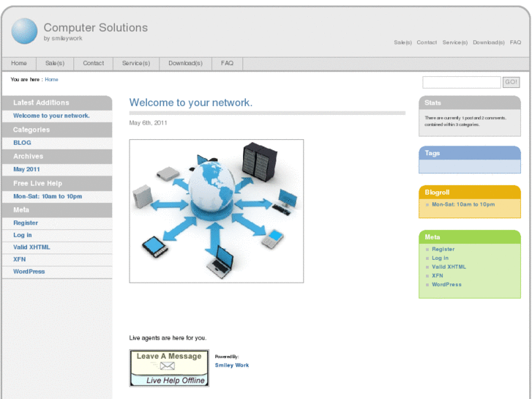This screenshot has height=399, width=532.
Task: Click WordPress in the left Meta list
Action: [x=29, y=272]
